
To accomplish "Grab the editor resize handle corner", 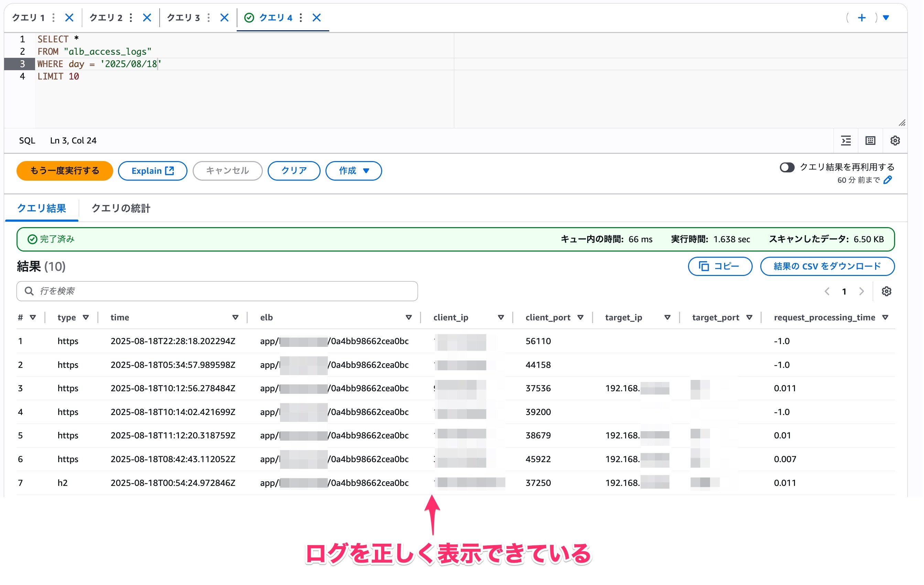I will pos(902,123).
